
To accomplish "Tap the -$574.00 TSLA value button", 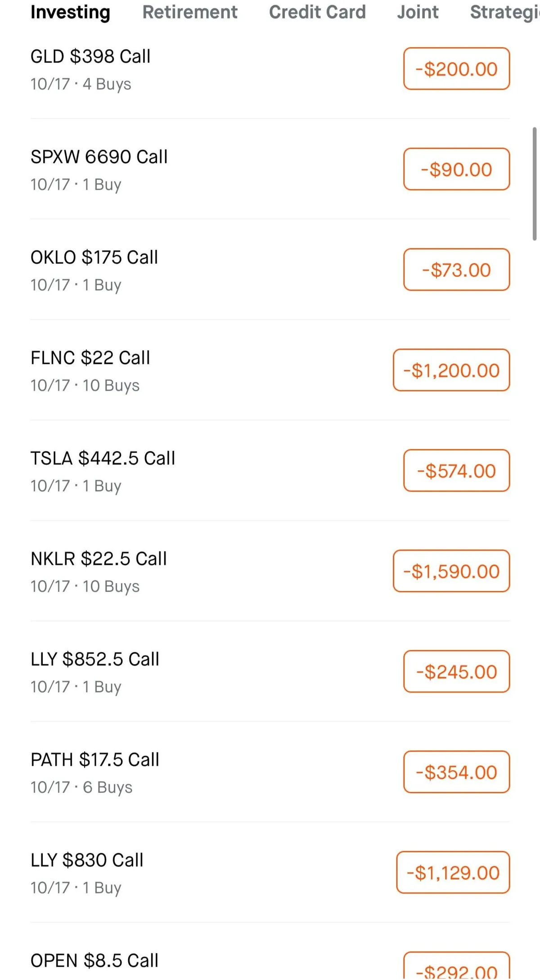I will pyautogui.click(x=456, y=470).
